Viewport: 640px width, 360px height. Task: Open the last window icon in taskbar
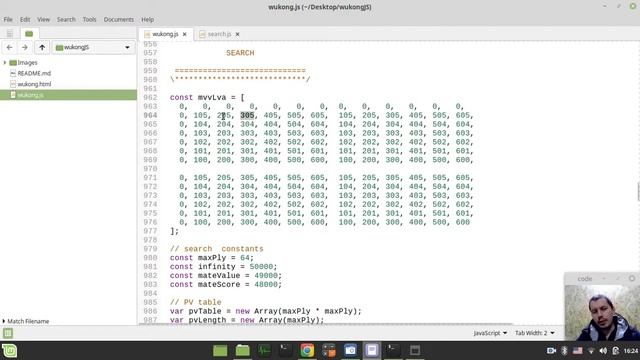(x=415, y=351)
